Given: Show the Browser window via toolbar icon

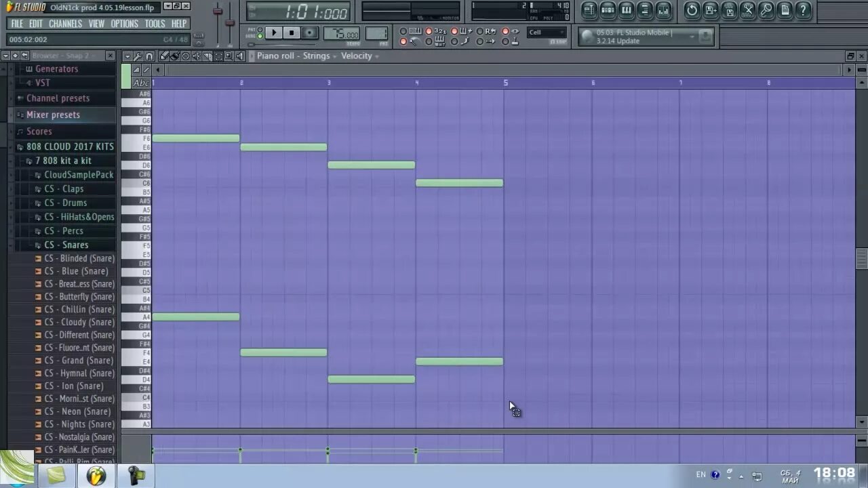Looking at the screenshot, I should coord(645,9).
